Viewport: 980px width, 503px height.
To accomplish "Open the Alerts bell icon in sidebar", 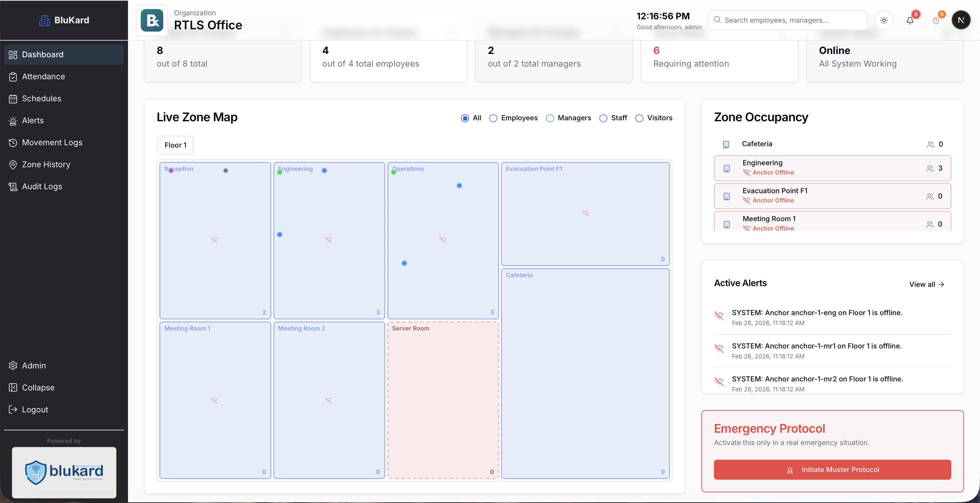I will [13, 121].
